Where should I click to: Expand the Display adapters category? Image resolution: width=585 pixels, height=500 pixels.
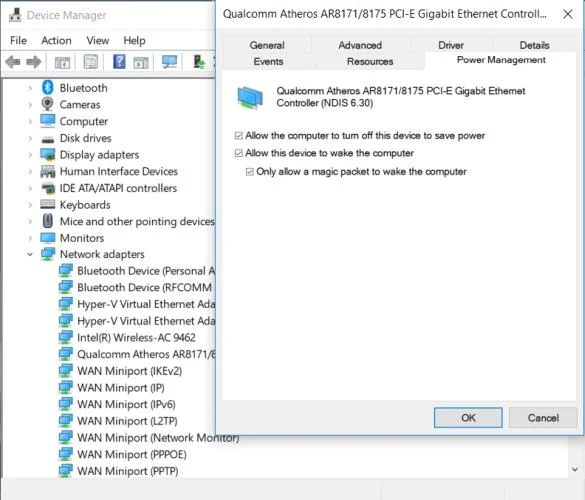30,154
